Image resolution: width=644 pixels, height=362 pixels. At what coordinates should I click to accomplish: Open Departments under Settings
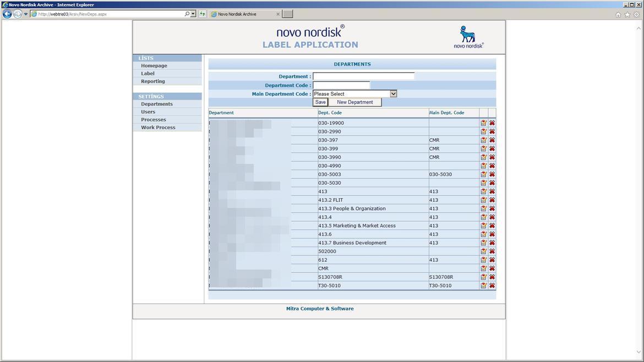point(157,104)
